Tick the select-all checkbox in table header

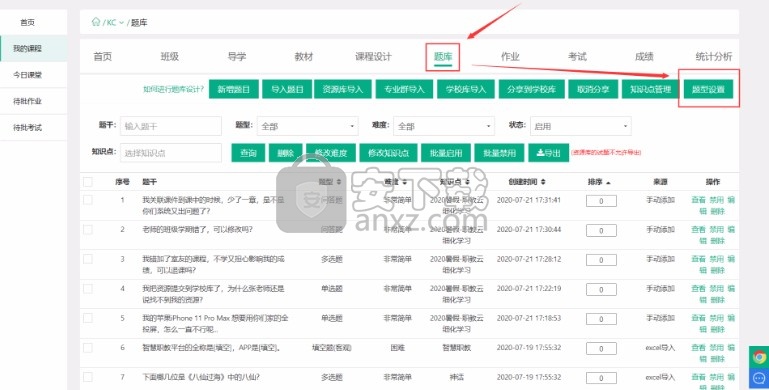point(88,182)
